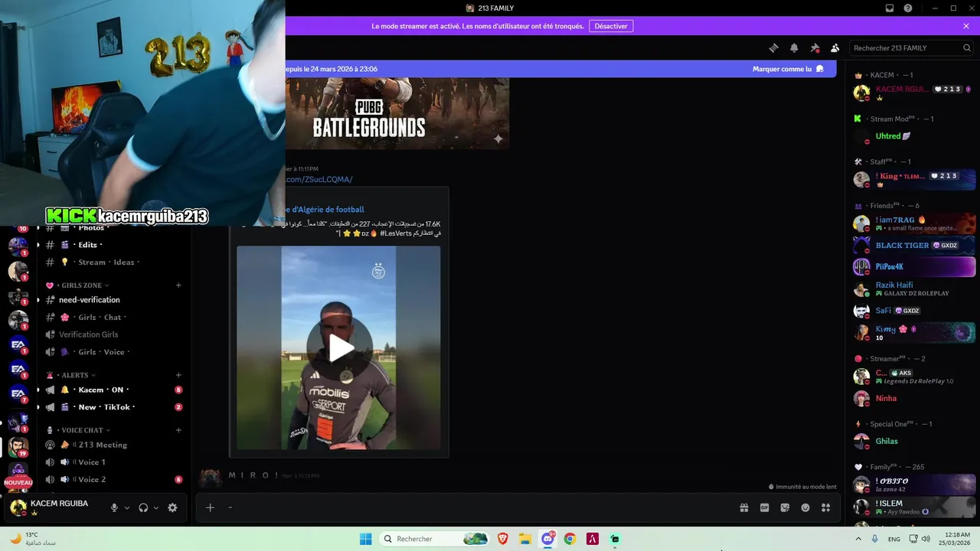Toggle headphones deafen in user panel
The height and width of the screenshot is (551, 980).
pos(143,507)
